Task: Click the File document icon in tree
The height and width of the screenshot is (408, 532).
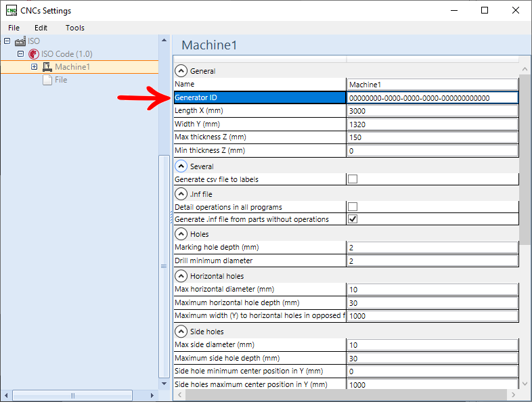Action: click(47, 80)
